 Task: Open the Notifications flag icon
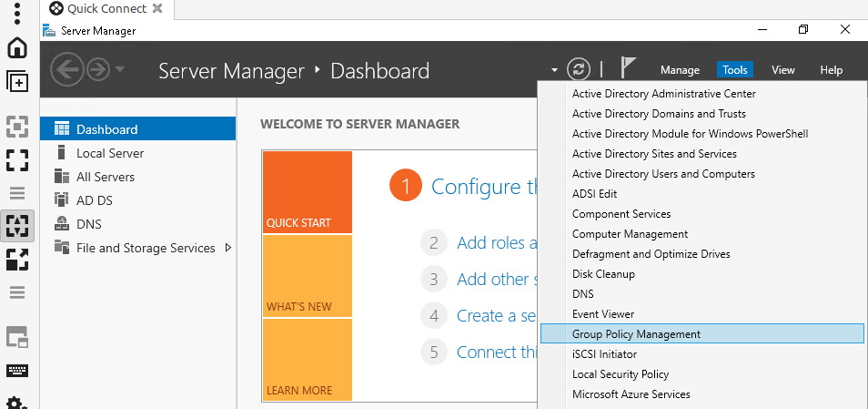pos(628,68)
